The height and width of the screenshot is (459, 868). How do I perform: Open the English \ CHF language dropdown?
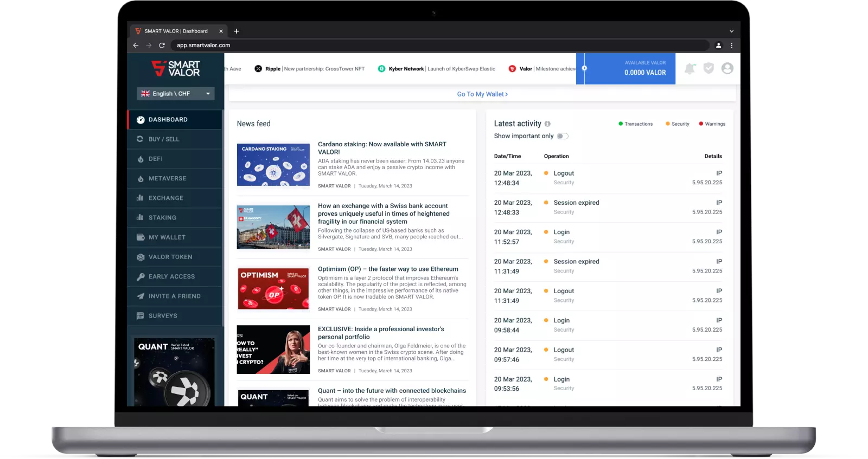pyautogui.click(x=175, y=94)
